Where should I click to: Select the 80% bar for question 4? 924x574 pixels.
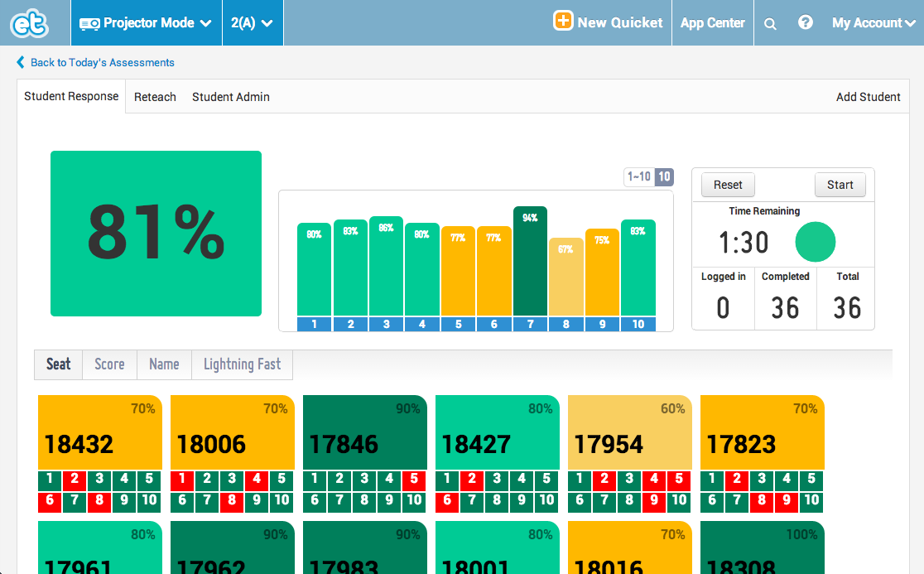[x=422, y=269]
